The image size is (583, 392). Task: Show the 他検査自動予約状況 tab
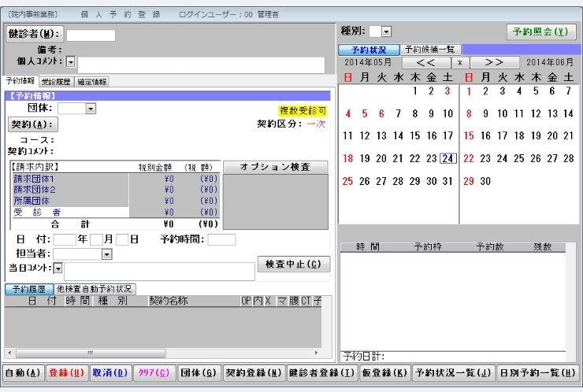(x=95, y=289)
